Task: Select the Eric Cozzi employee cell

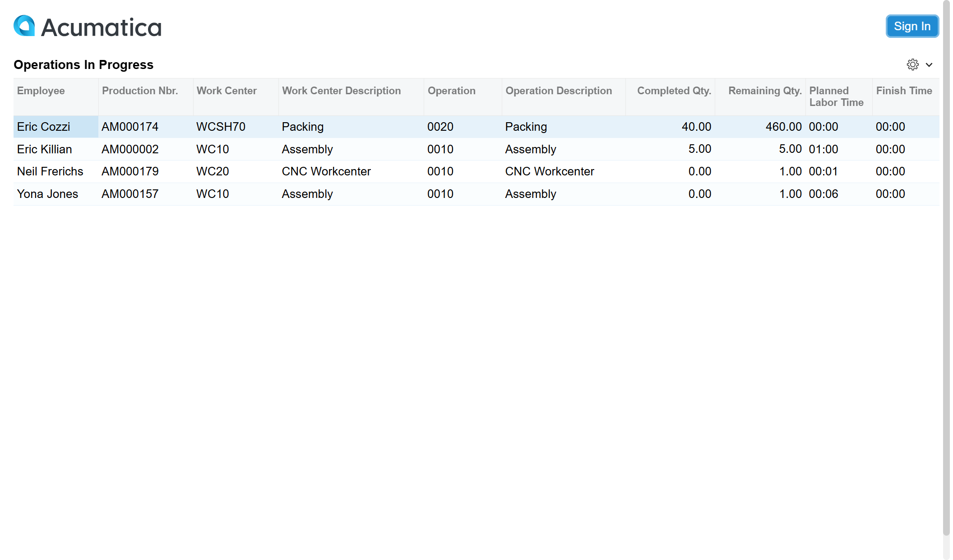Action: 44,127
